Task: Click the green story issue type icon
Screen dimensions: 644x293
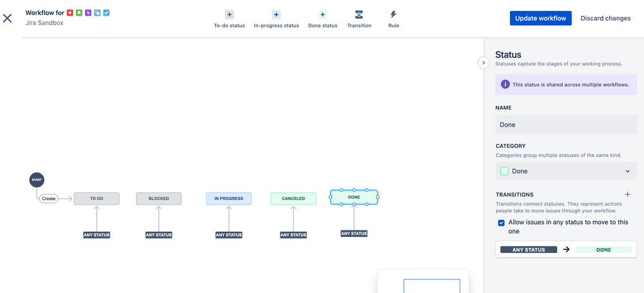Action: 79,13
